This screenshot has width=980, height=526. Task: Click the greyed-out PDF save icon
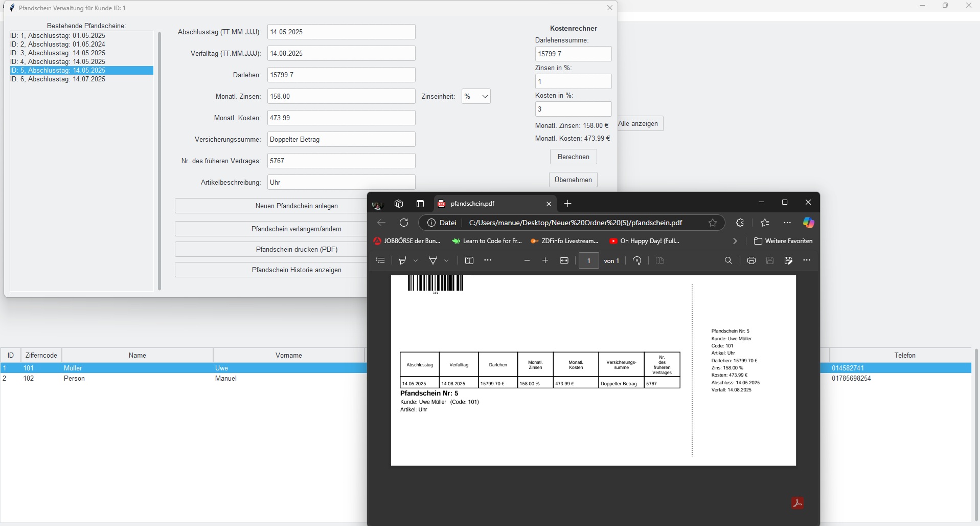pos(770,260)
